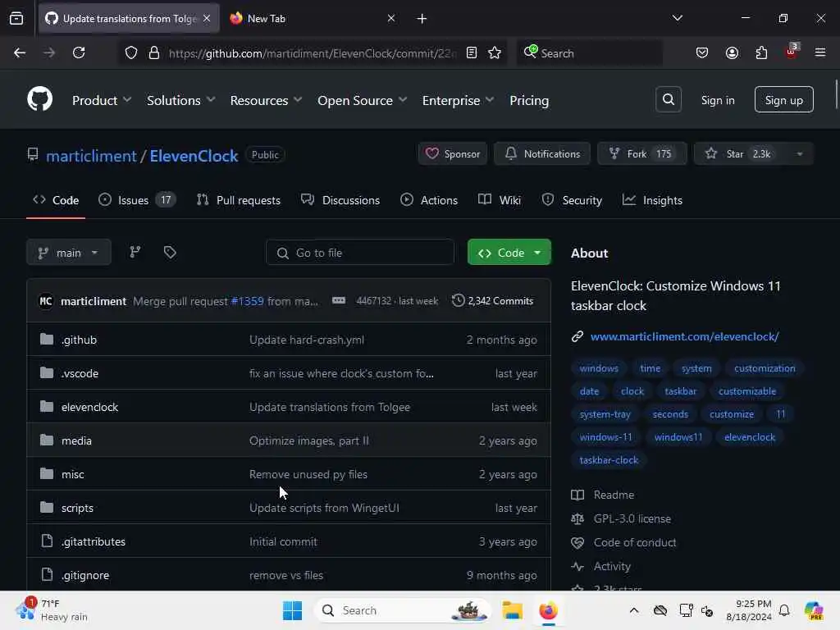Select the taskbar-clock topic tag
840x630 pixels.
pyautogui.click(x=609, y=460)
